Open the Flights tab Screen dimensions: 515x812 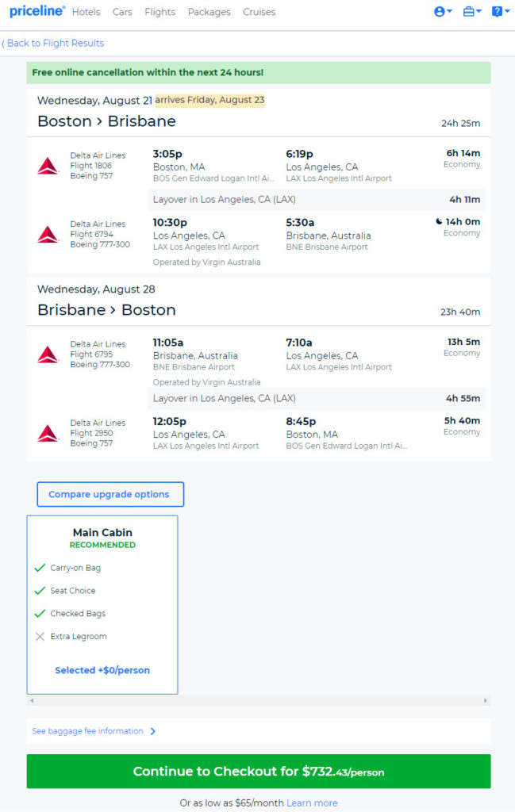click(x=159, y=12)
